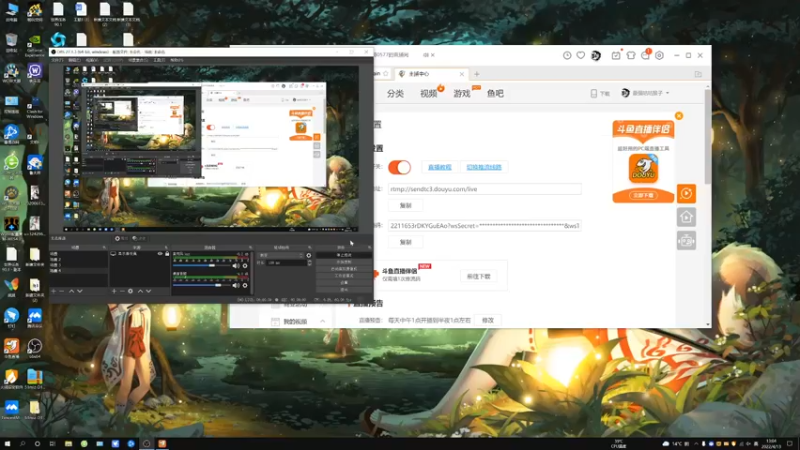Open source properties button above scenes panel
The height and width of the screenshot is (450, 800).
(x=121, y=238)
